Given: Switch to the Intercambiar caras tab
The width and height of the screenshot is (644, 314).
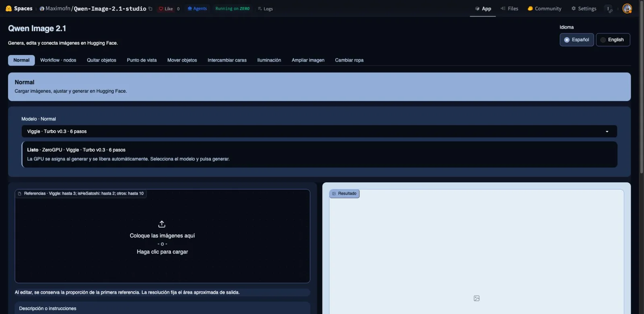Looking at the screenshot, I should pos(227,60).
